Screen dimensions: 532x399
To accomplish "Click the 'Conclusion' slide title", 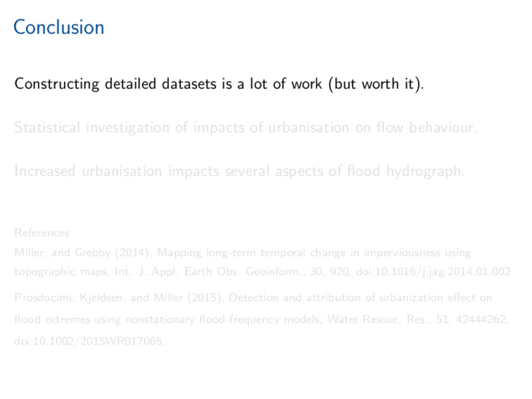I will (59, 27).
